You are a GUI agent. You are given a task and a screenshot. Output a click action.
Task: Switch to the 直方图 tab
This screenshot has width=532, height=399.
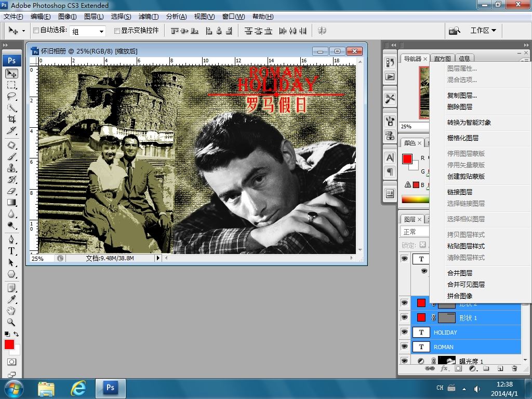[x=442, y=59]
